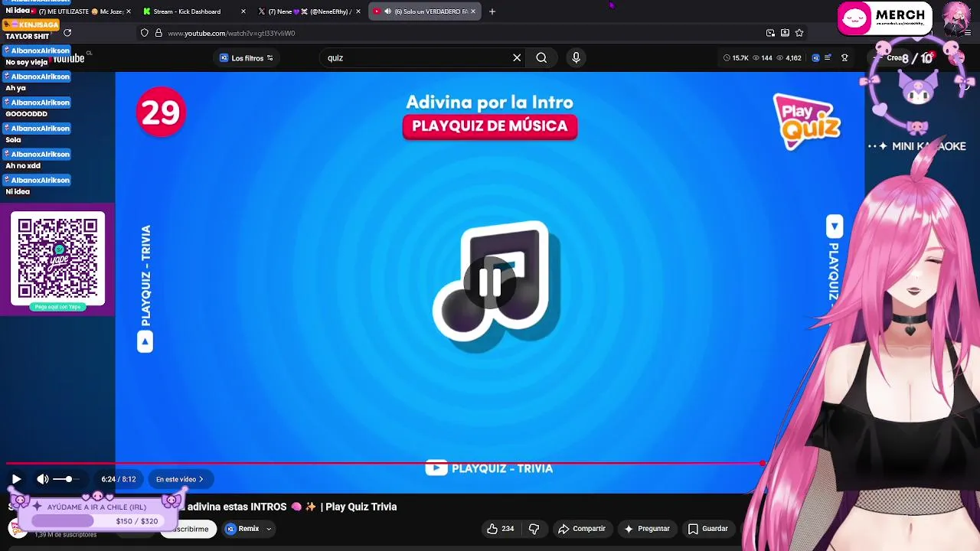Save the video with Guardar
Image resolution: width=980 pixels, height=551 pixels.
(708, 529)
